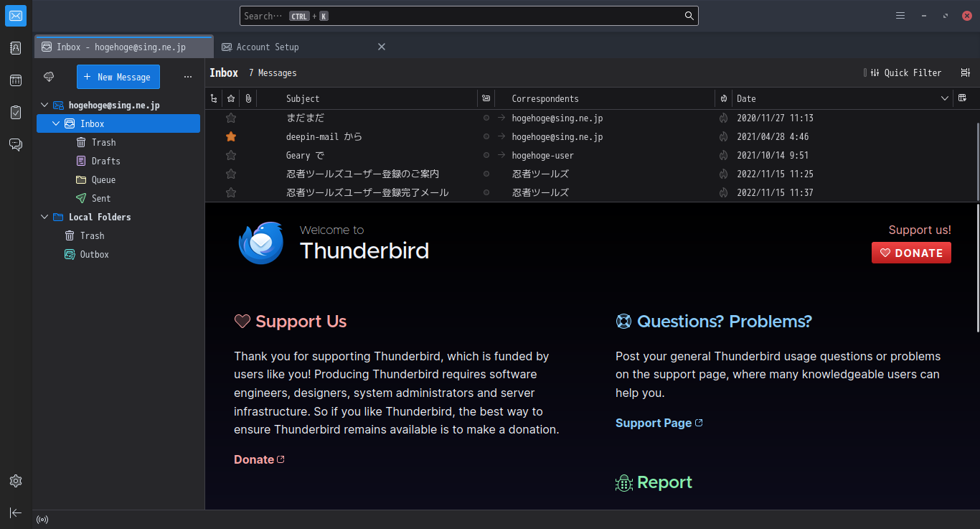Image resolution: width=980 pixels, height=529 pixels.
Task: Open the Chat space
Action: 16,145
